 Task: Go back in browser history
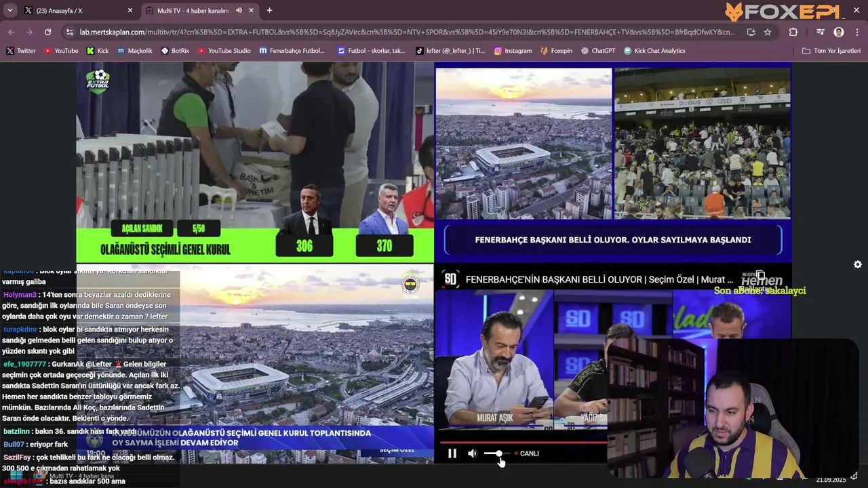[12, 32]
